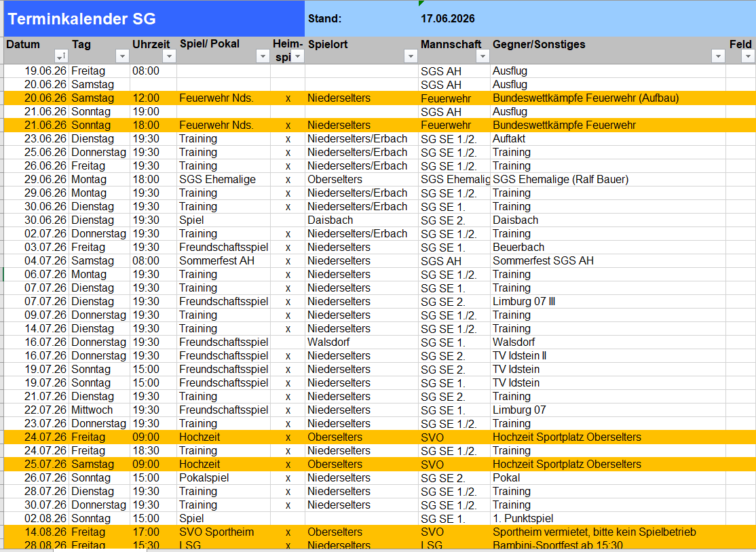The width and height of the screenshot is (756, 552).
Task: Open the Spiel/ Pokal column filter dropdown
Action: (262, 56)
